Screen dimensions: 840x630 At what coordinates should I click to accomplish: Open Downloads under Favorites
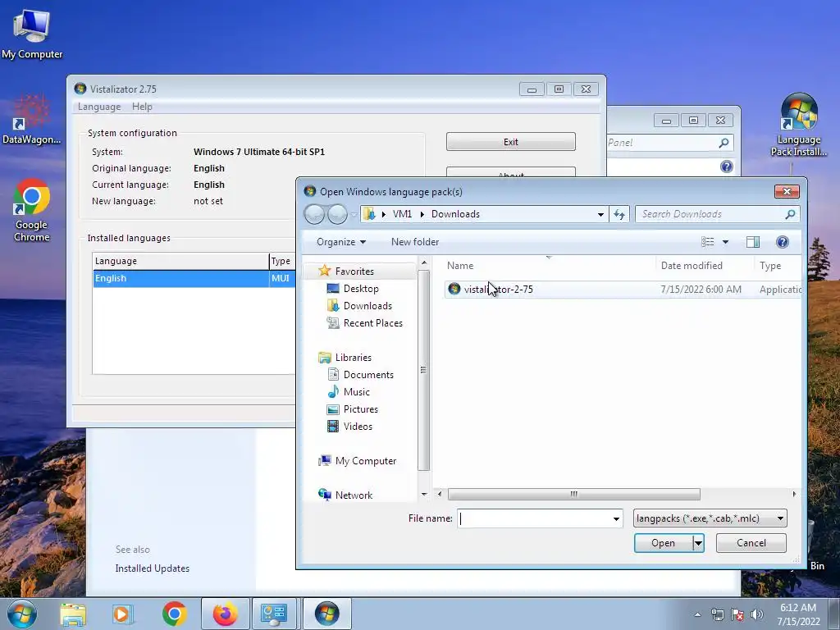[x=367, y=306]
